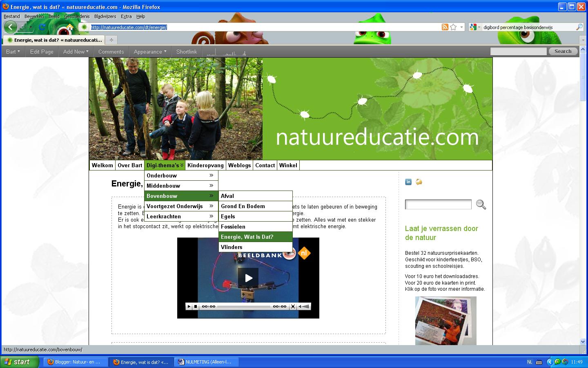The height and width of the screenshot is (368, 588).
Task: Click the Google search engine icon
Action: tap(473, 27)
